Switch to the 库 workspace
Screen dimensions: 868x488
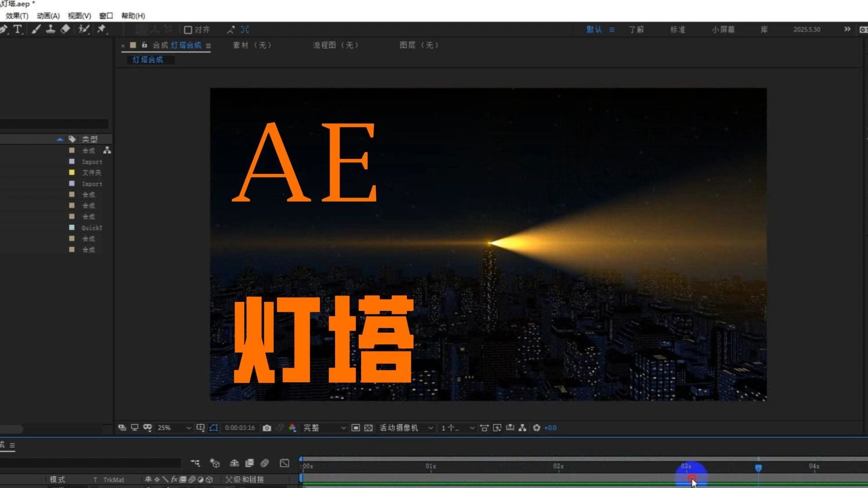point(764,30)
